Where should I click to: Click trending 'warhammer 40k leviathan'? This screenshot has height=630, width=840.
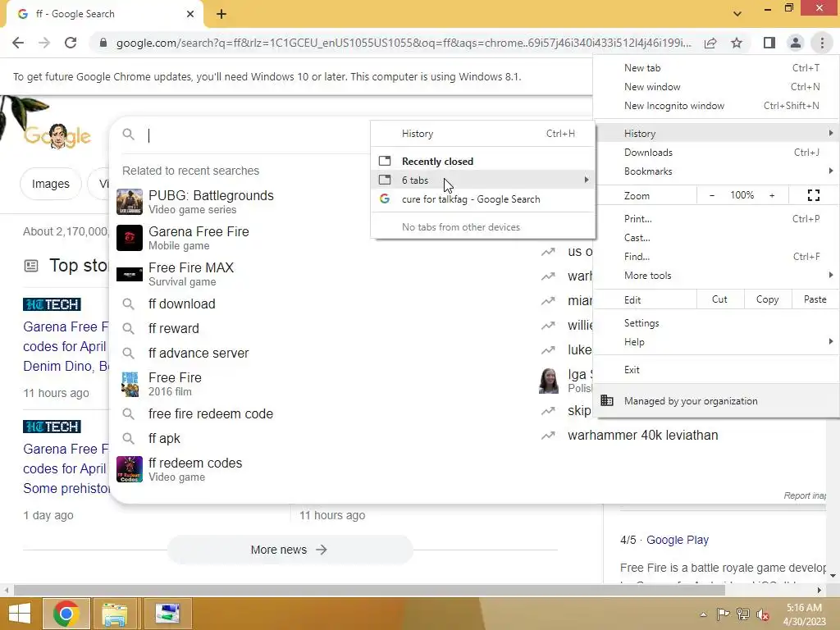pyautogui.click(x=642, y=435)
